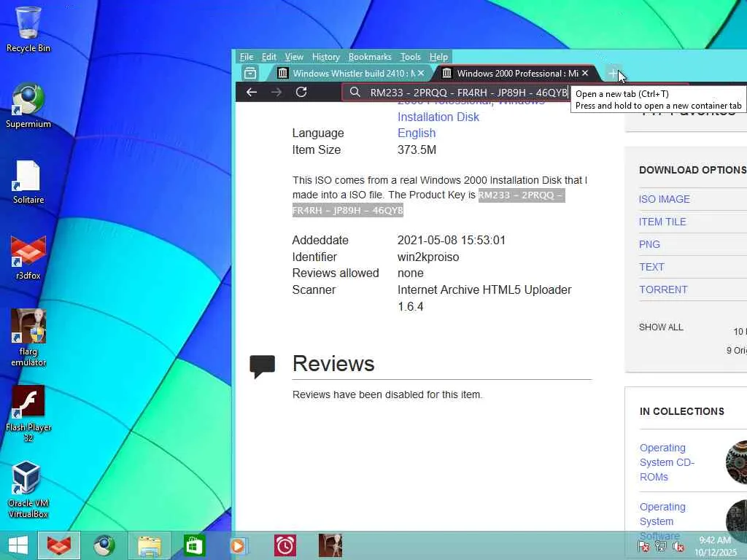Click the Firefox View icon beside the tabs

pyautogui.click(x=250, y=74)
